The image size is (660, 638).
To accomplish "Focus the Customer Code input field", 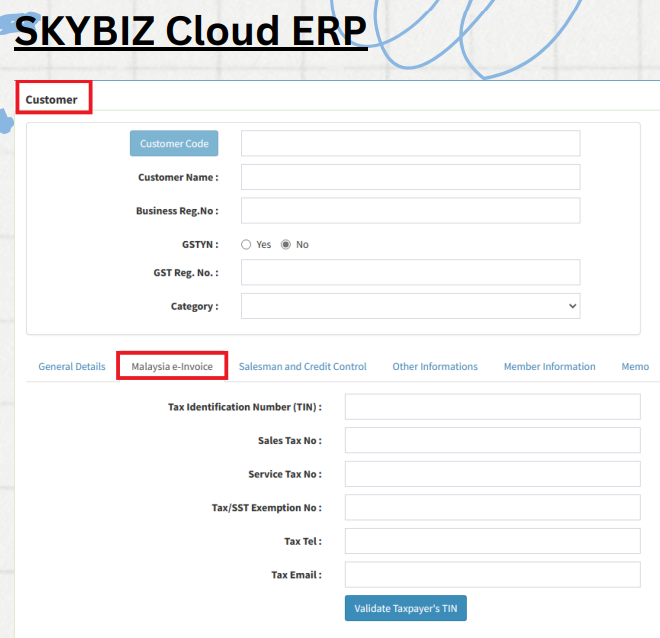I will coord(410,143).
